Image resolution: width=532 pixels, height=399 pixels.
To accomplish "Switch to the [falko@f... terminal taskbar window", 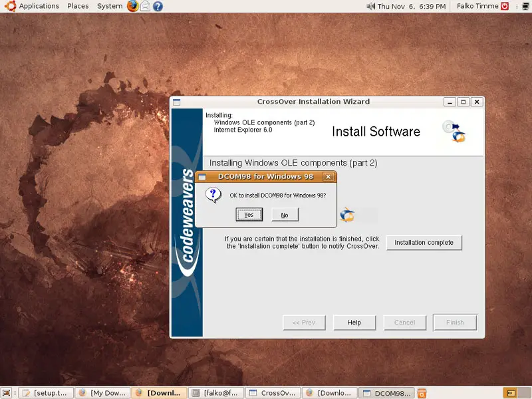I will 216,393.
